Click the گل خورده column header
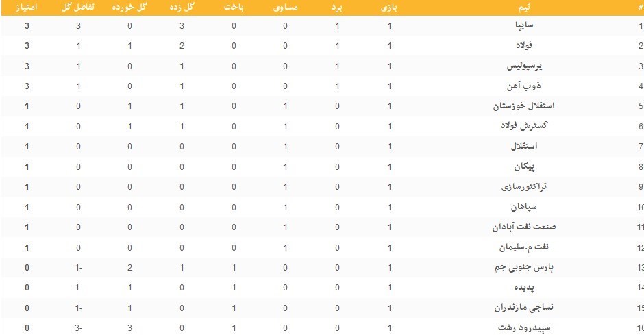The image size is (644, 335). click(x=129, y=8)
